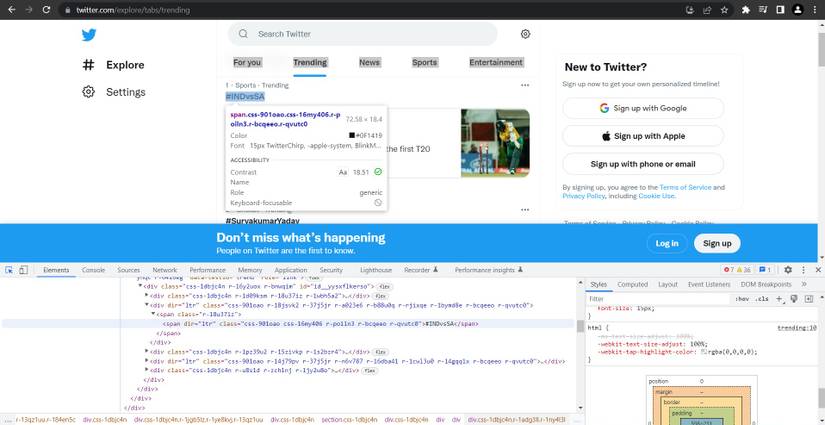Click Sign up with Google button
Viewport: 825px width, 425px height.
643,108
